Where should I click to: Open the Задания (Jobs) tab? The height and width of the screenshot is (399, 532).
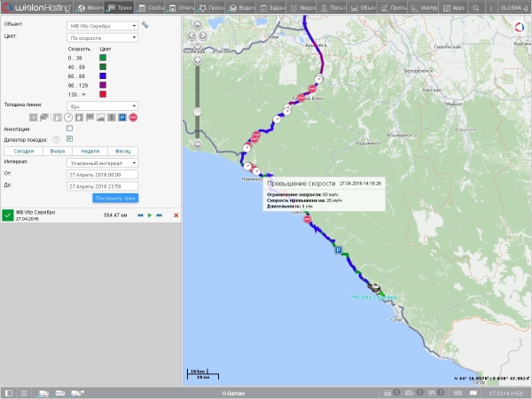click(271, 7)
